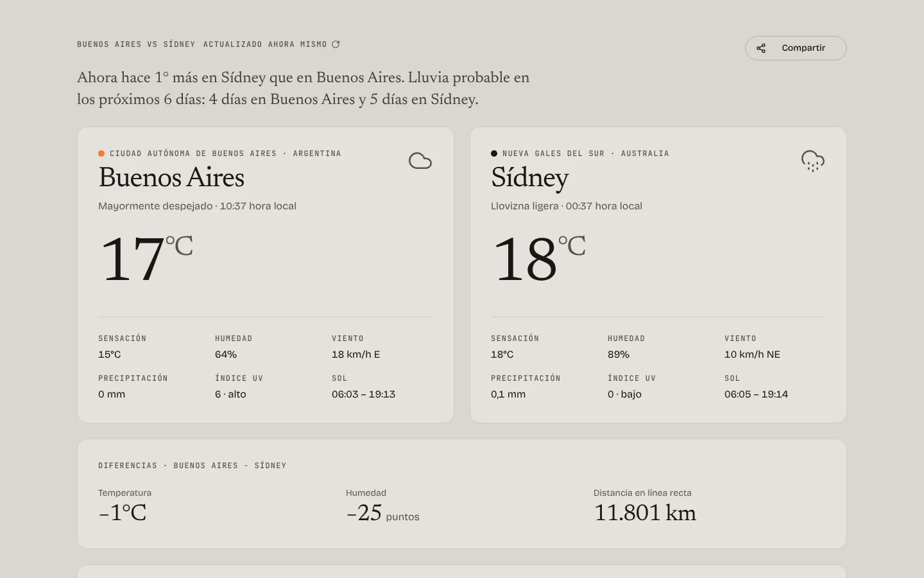Click the orange dot beside Ciudad Autónoma de Buenos Aires
Viewport: 924px width, 578px height.
point(101,153)
